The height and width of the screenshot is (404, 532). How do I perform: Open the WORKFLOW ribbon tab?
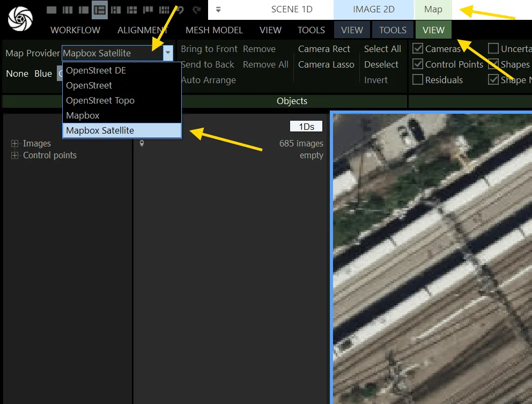click(75, 30)
